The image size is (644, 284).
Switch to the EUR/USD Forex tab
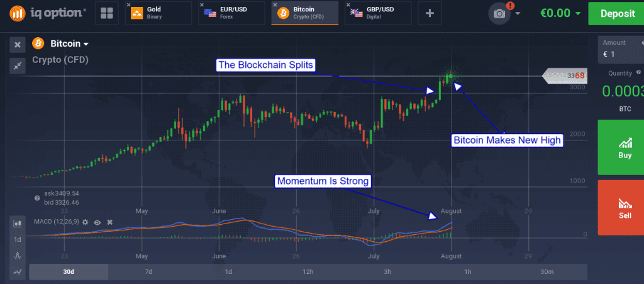click(x=231, y=13)
